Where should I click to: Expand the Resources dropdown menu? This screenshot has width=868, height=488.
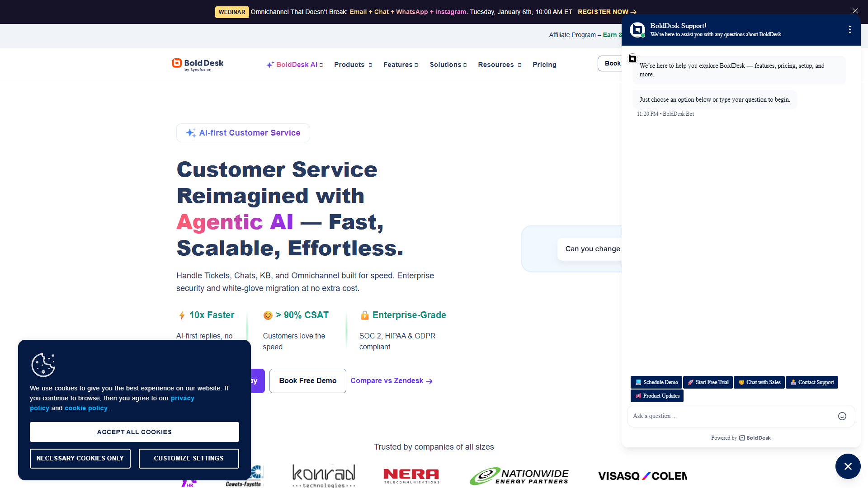click(500, 65)
